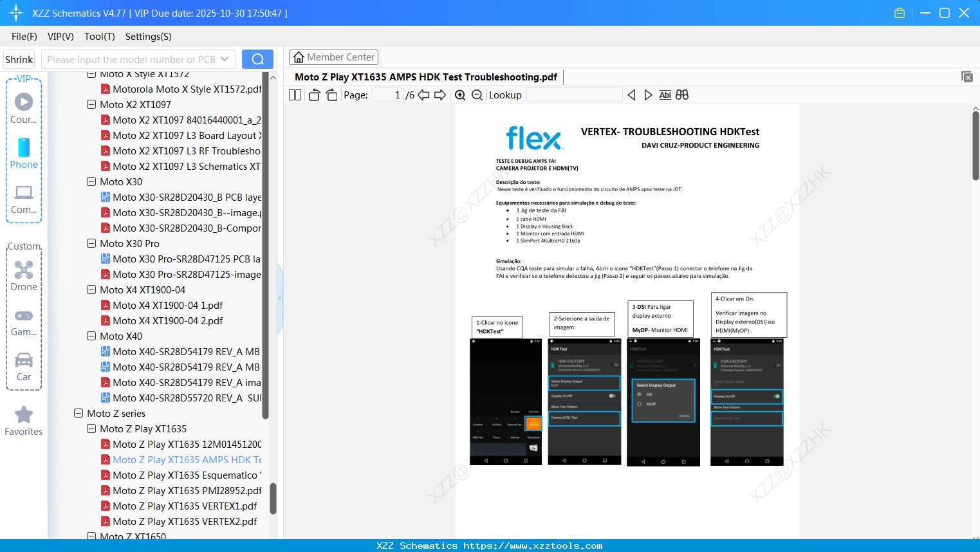Find next Lookup match
The width and height of the screenshot is (980, 552).
[648, 95]
